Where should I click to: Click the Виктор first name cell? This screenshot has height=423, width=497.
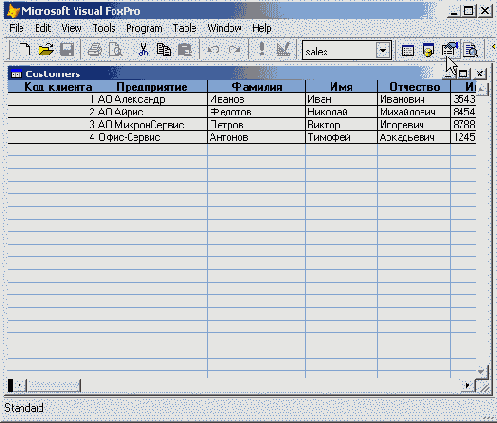click(x=341, y=125)
